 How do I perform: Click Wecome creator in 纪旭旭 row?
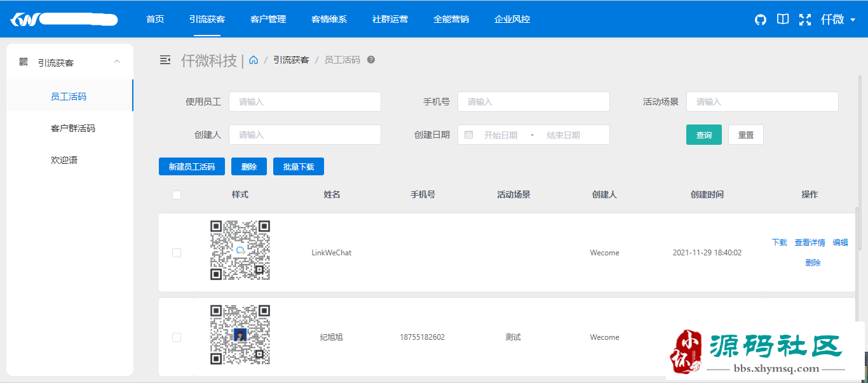click(604, 337)
